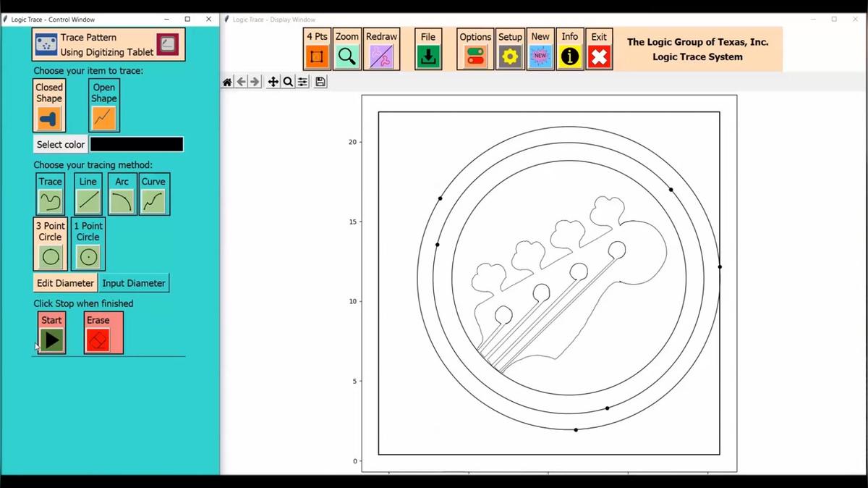The image size is (868, 488).
Task: Select the Closed Shape item
Action: [49, 106]
